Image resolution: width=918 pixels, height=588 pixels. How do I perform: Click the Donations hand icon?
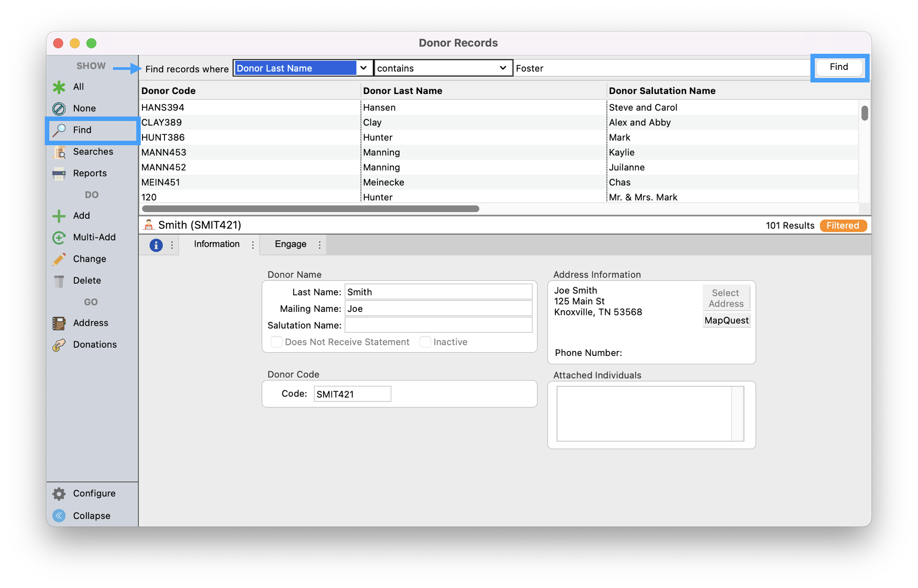(59, 345)
